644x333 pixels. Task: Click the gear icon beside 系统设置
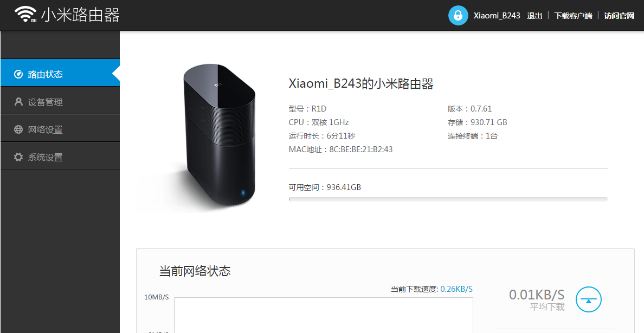coord(17,156)
